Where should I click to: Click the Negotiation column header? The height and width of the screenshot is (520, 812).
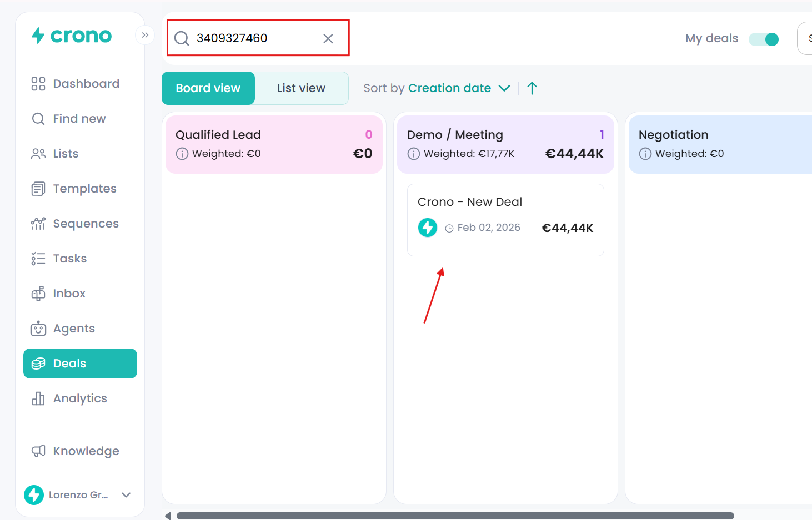(x=720, y=144)
